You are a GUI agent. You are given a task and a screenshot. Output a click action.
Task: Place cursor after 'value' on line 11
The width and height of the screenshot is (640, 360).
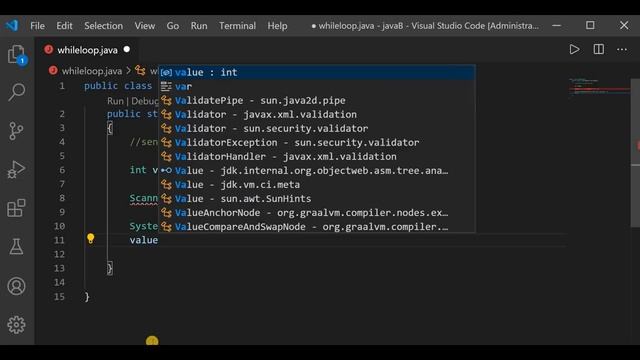(x=158, y=240)
